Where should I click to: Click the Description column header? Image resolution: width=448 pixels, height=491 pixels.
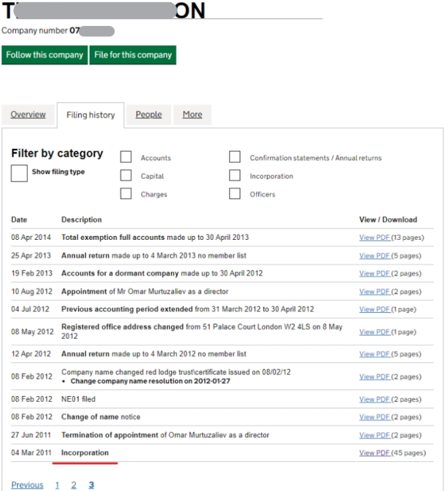(82, 220)
